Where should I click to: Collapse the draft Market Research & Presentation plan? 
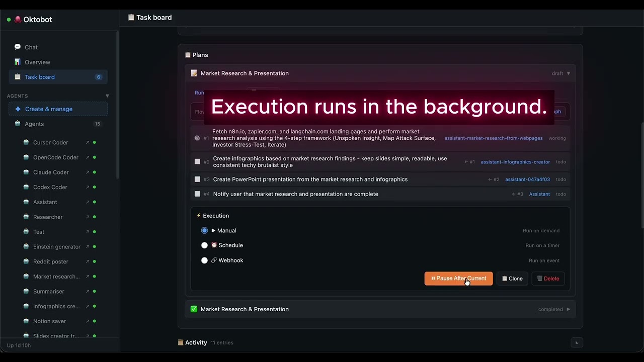[569, 73]
